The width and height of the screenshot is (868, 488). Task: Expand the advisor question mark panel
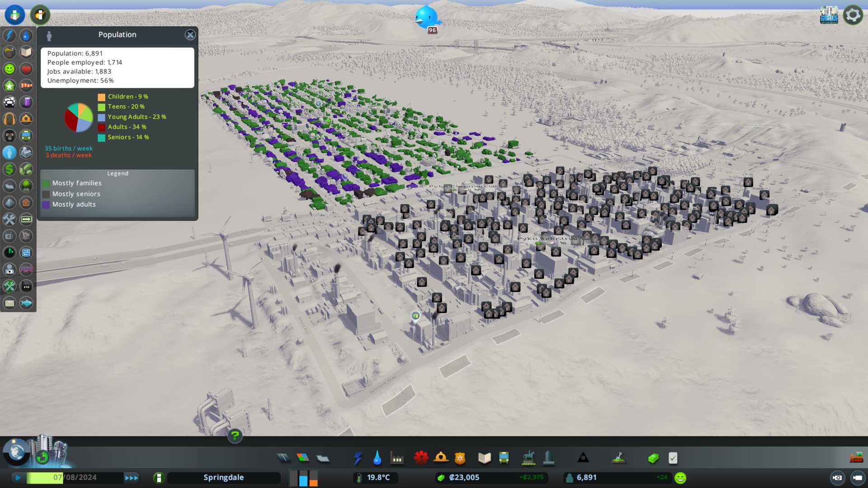click(x=235, y=436)
